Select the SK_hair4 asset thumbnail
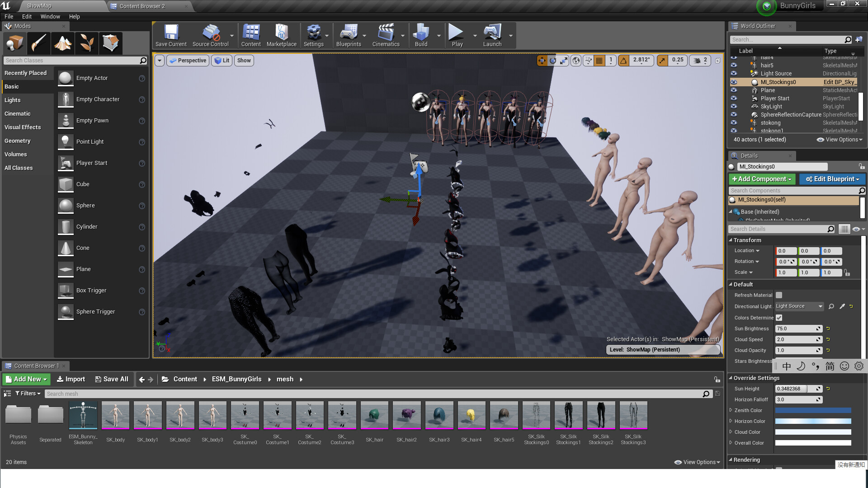This screenshot has height=488, width=868. pyautogui.click(x=471, y=415)
